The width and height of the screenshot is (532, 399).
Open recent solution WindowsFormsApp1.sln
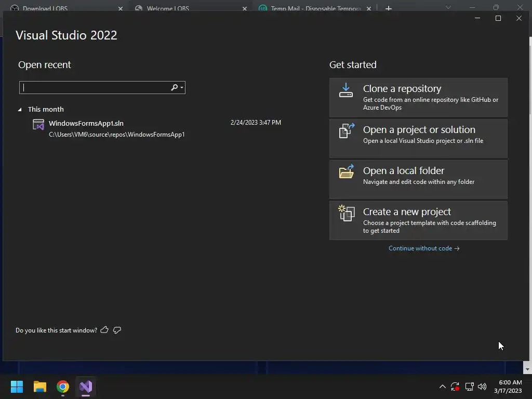156,129
